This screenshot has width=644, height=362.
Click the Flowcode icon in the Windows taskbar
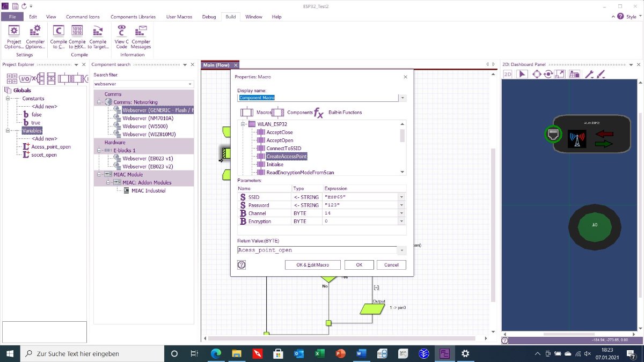(444, 353)
